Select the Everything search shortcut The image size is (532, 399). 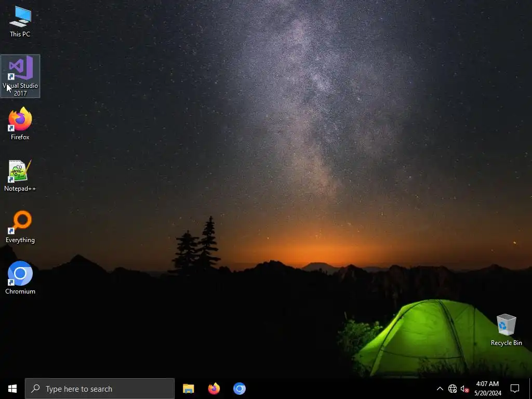[x=20, y=227]
